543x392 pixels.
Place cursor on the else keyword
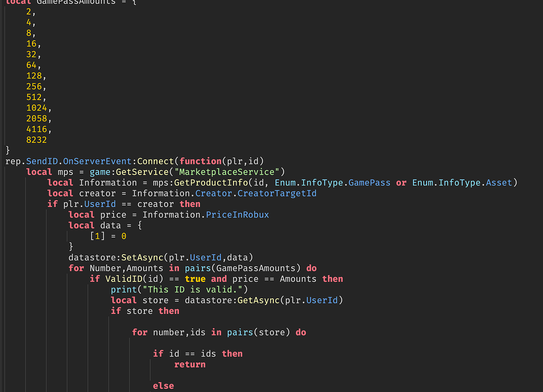point(163,385)
